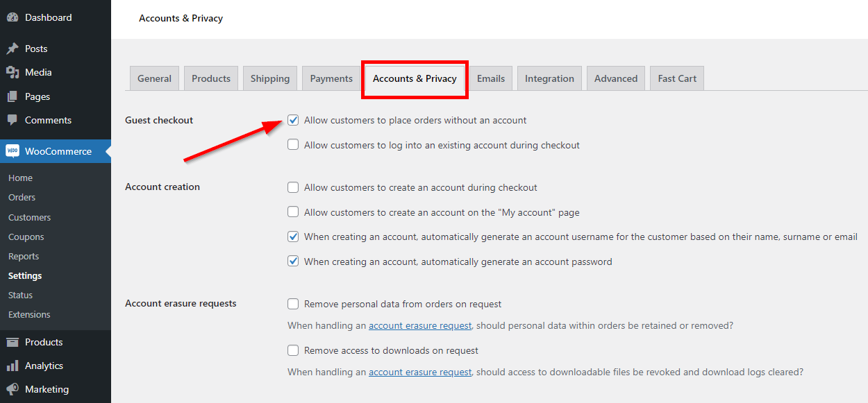Open the Emails tab

pos(491,78)
